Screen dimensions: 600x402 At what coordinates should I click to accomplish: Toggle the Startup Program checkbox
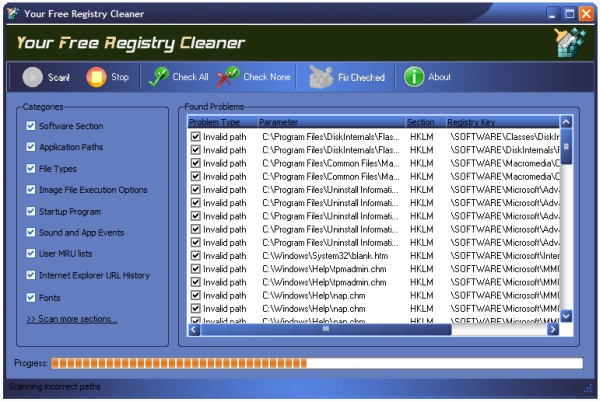tap(31, 211)
